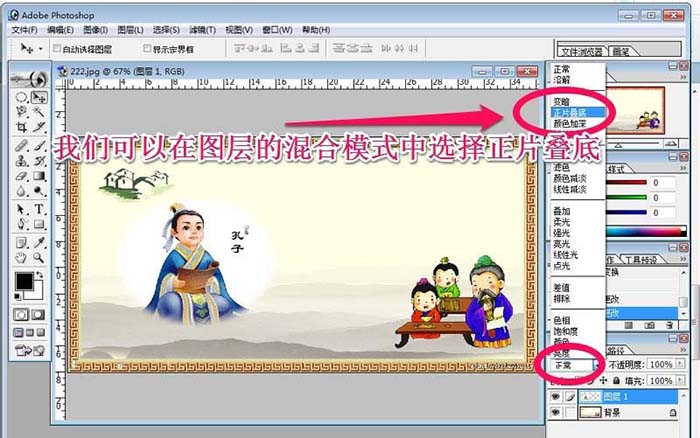Open the fill 填充 dropdown arrow

click(x=680, y=380)
